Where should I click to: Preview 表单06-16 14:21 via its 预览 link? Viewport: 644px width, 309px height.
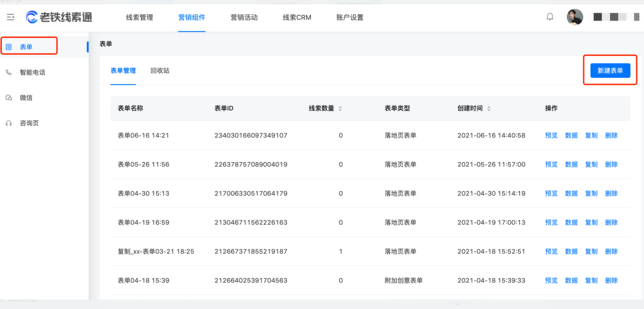coord(551,135)
